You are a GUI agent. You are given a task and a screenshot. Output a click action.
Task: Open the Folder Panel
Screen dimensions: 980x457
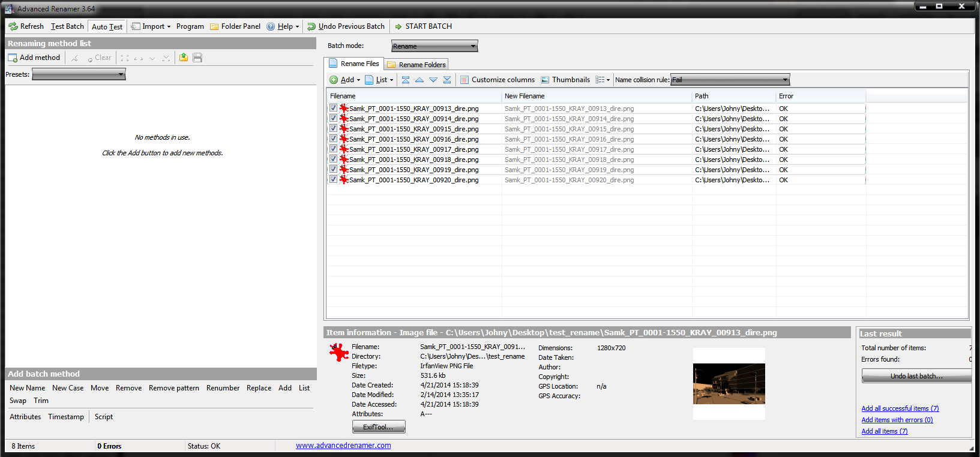(235, 26)
